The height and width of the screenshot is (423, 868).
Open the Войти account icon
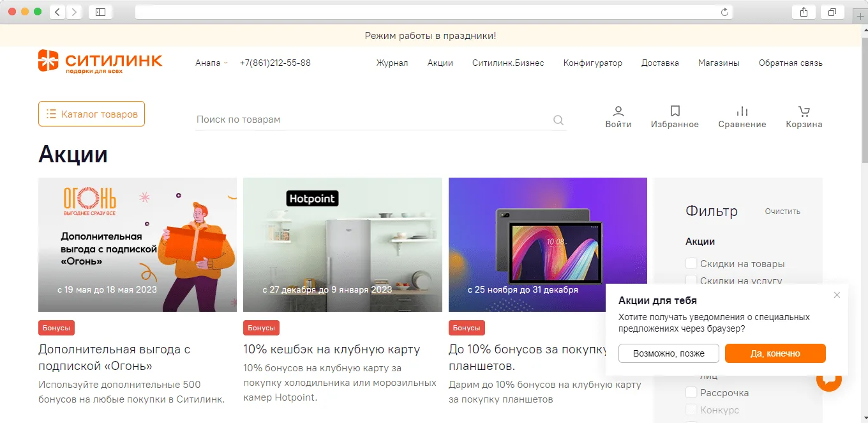coord(618,111)
